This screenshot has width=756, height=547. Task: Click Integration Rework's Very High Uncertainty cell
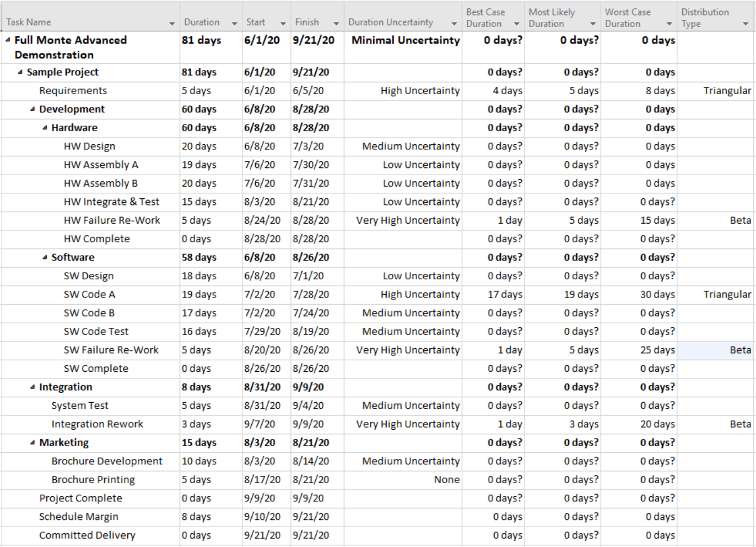tap(403, 424)
